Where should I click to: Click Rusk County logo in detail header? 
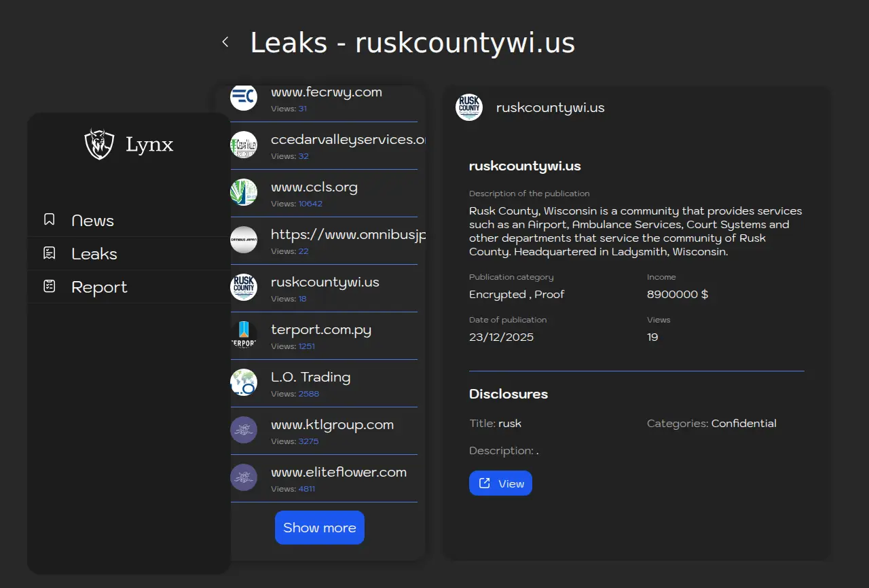pyautogui.click(x=469, y=107)
